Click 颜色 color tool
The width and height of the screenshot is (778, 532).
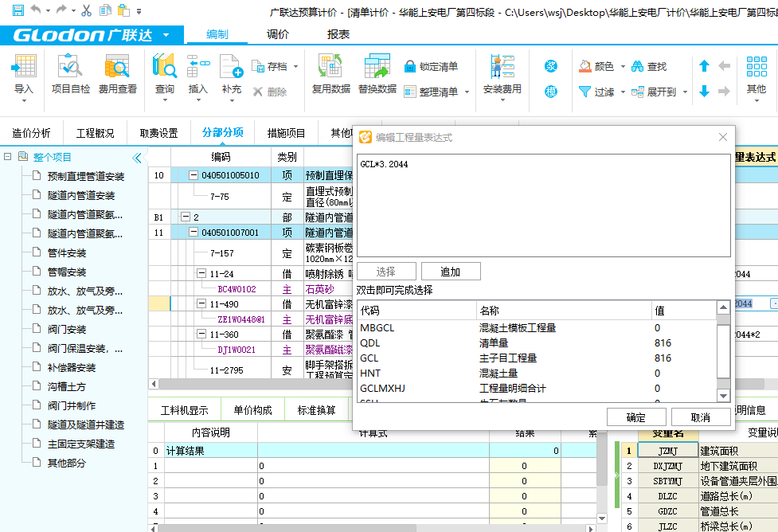coord(596,66)
